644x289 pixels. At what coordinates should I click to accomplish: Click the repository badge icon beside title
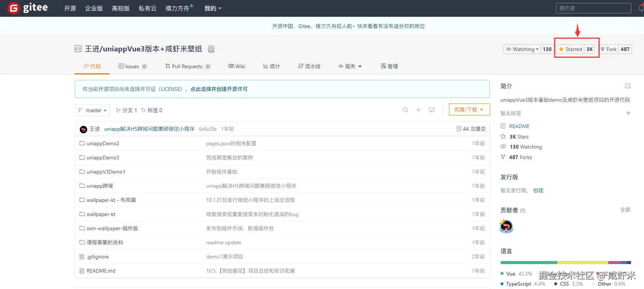211,49
